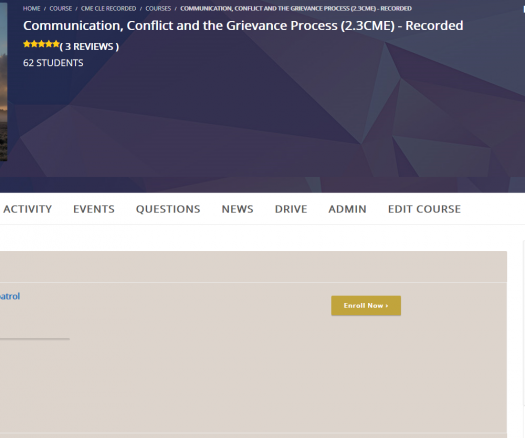Click the Courses breadcrumb link
Image resolution: width=525 pixels, height=438 pixels.
[158, 8]
